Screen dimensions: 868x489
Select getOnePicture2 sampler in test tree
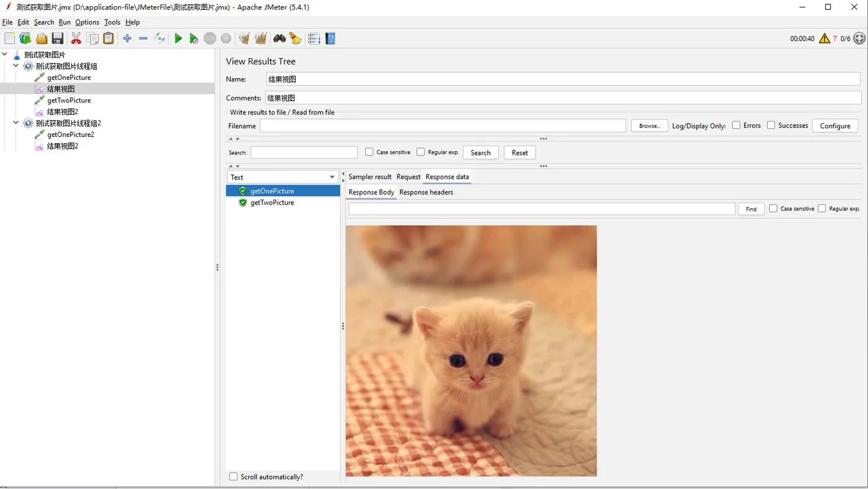pos(71,134)
